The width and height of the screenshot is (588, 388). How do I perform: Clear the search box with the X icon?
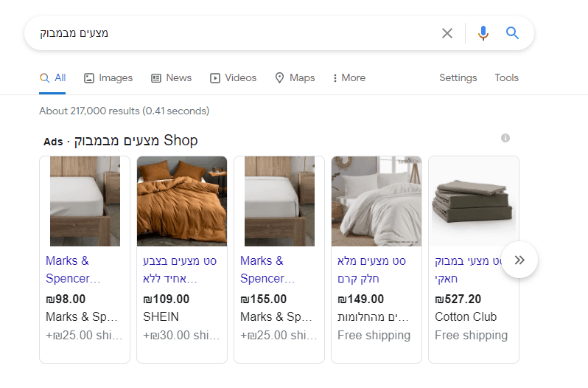[x=447, y=33]
